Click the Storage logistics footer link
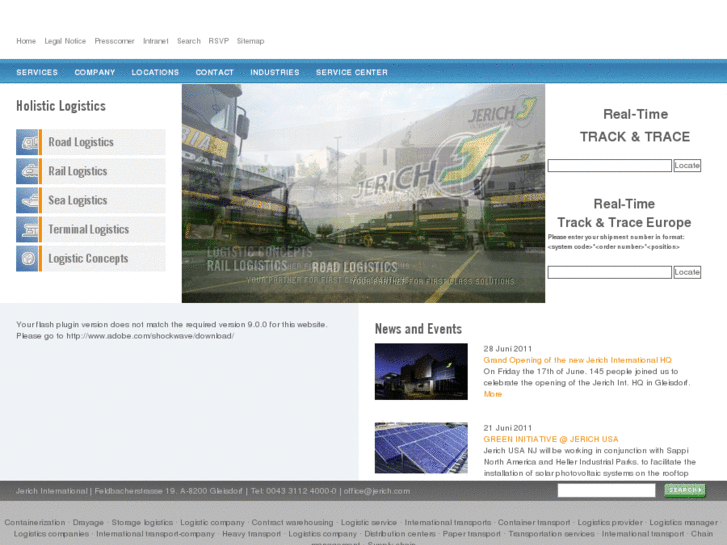The height and width of the screenshot is (545, 727). pos(142,522)
